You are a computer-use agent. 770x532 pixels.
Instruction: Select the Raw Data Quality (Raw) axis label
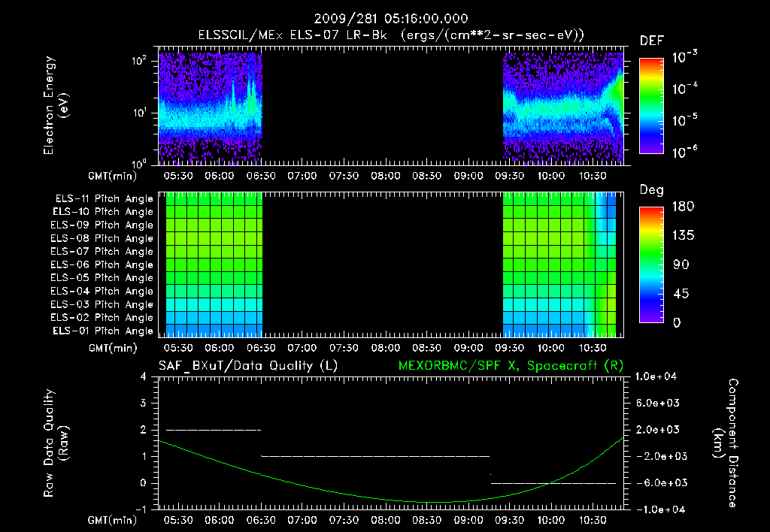(x=56, y=443)
